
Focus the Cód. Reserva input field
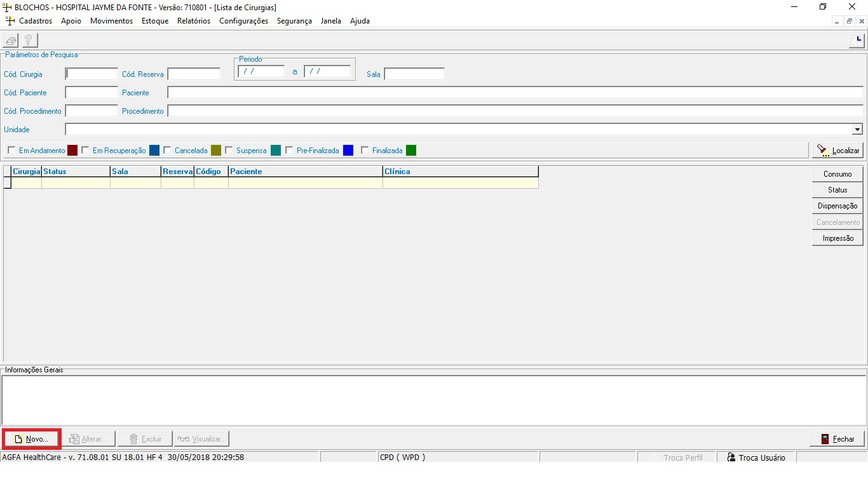click(194, 74)
